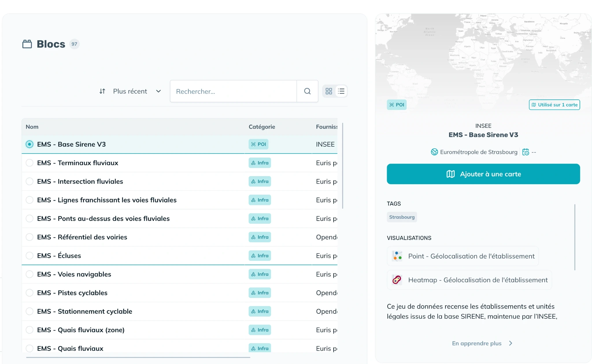Click the Heatmap visualisation icon
592x364 pixels.
tap(397, 280)
